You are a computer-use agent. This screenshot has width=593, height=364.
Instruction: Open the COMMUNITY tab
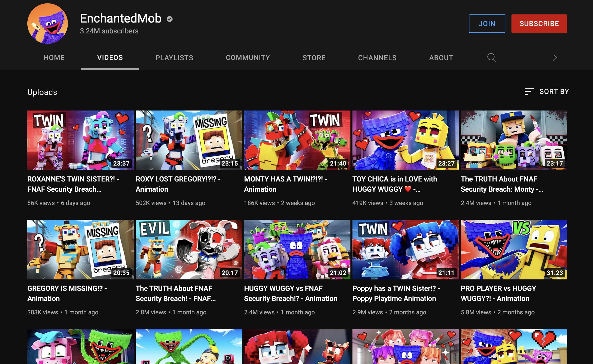tap(248, 58)
